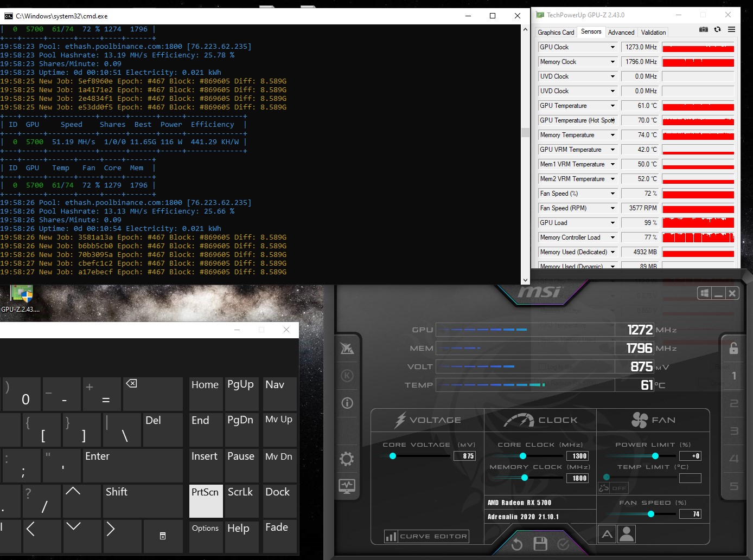753x560 pixels.
Task: Click Nav key on on-screen keyboard
Action: (280, 394)
